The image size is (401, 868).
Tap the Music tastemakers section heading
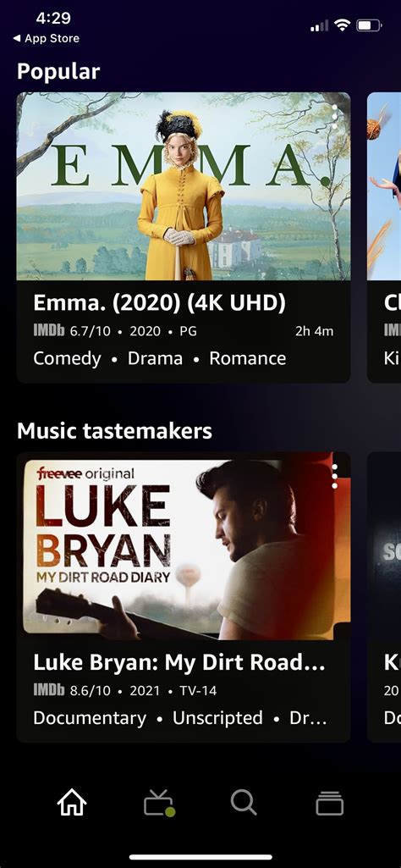point(114,431)
